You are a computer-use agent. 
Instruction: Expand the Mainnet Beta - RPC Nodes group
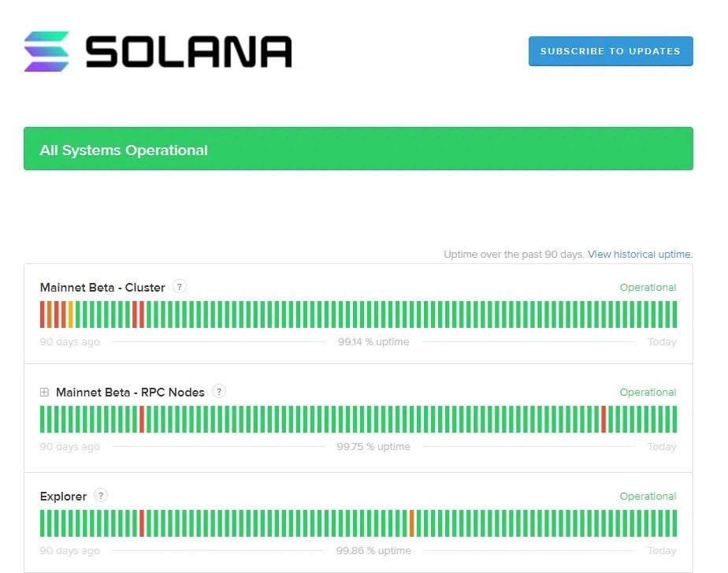click(x=44, y=393)
